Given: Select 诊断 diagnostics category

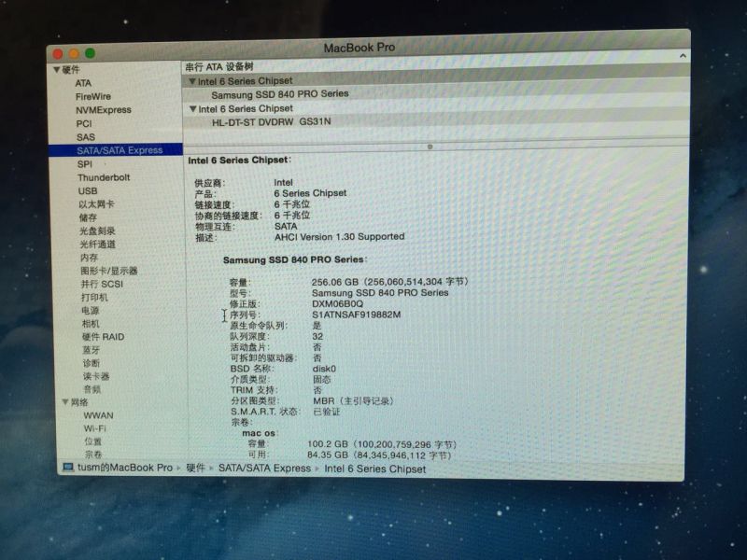Looking at the screenshot, I should click(x=92, y=363).
